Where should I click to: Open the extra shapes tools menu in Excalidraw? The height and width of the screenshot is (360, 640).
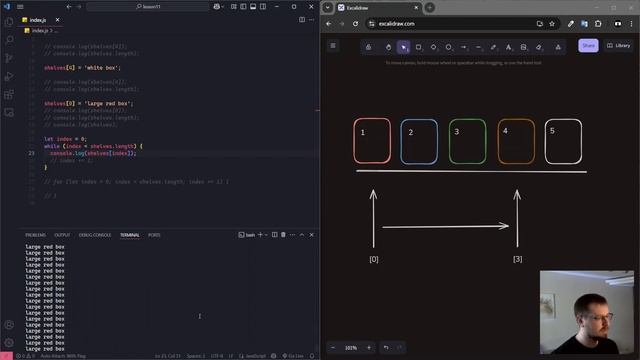click(558, 47)
